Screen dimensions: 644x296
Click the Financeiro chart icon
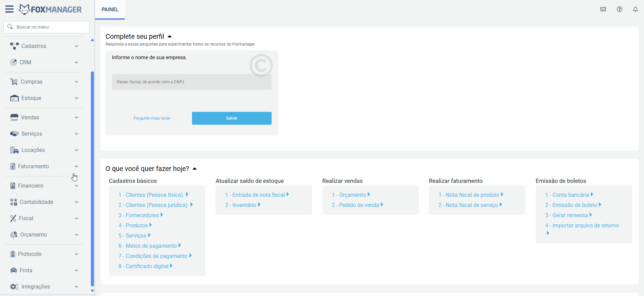tap(13, 186)
